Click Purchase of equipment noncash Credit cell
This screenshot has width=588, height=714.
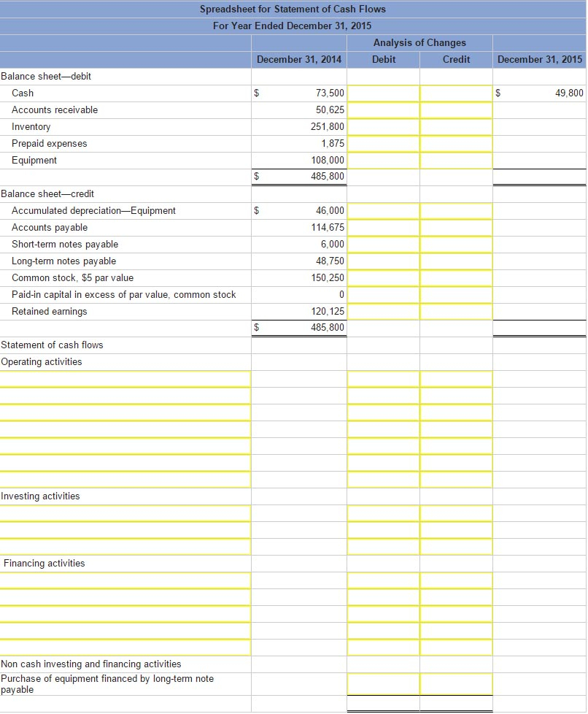(456, 684)
